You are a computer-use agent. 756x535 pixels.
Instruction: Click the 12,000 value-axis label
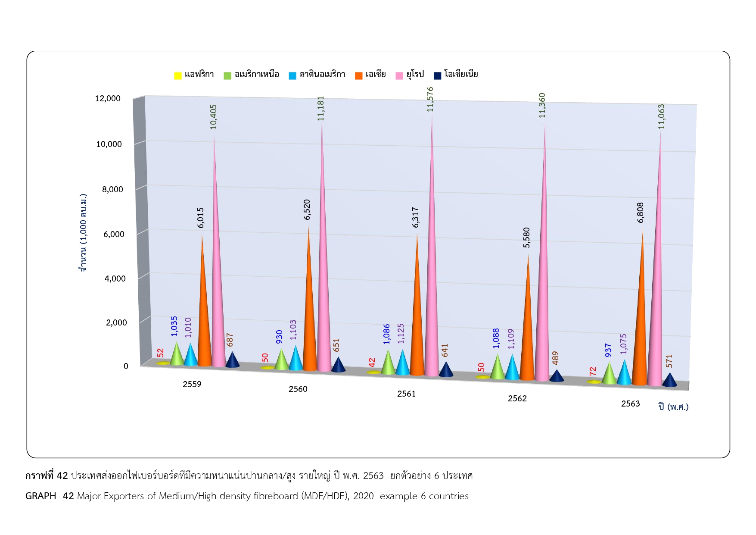point(108,99)
